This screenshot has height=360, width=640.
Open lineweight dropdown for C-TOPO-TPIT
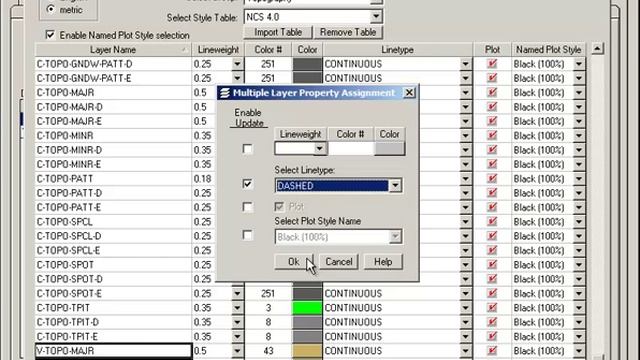tap(237, 308)
